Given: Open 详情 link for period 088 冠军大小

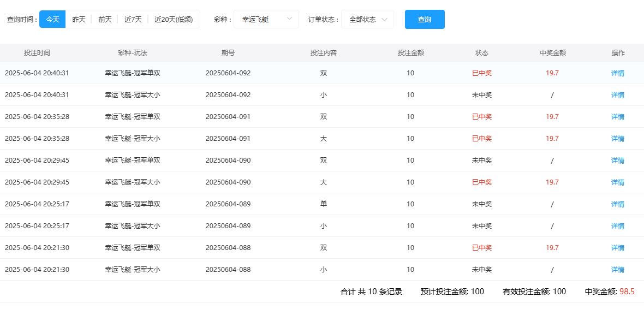Looking at the screenshot, I should 618,270.
